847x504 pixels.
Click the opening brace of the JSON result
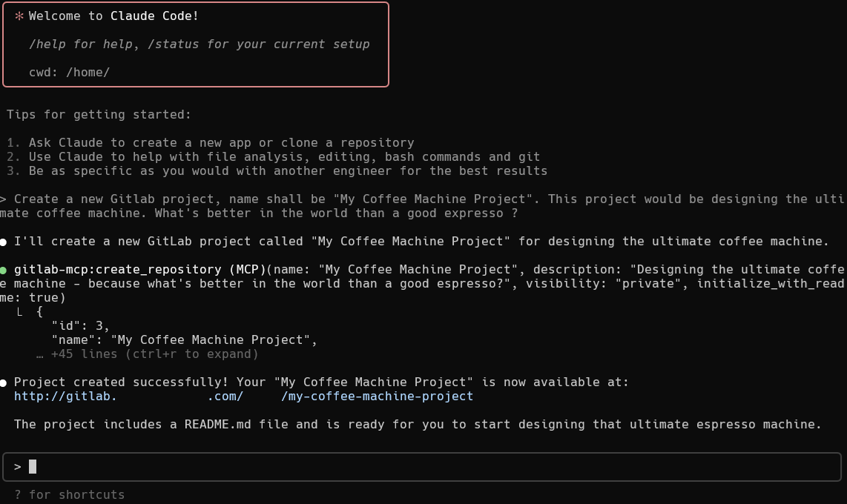[x=39, y=312]
